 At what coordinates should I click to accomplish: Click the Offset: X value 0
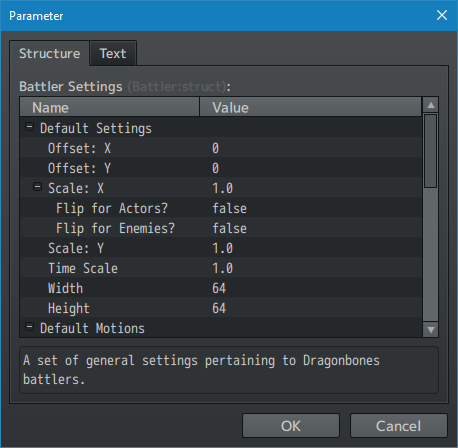[216, 148]
